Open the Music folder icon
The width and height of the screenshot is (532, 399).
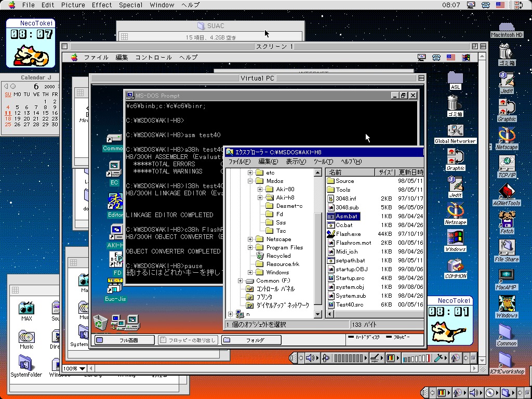click(x=26, y=339)
